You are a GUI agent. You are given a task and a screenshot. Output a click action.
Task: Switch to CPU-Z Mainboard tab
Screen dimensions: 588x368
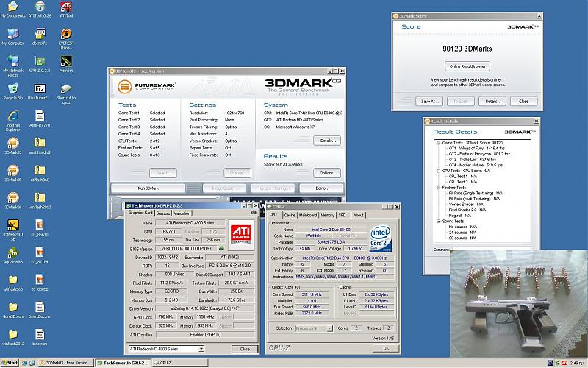point(308,215)
